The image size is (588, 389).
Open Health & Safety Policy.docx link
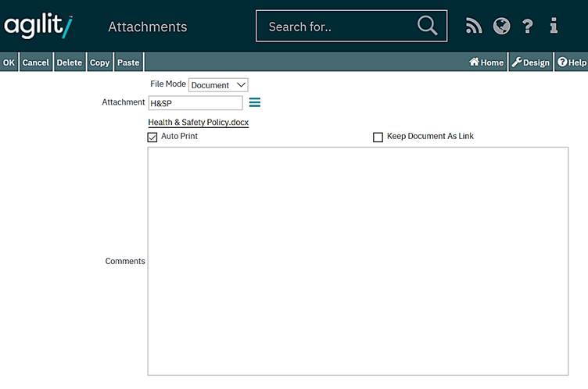(198, 123)
